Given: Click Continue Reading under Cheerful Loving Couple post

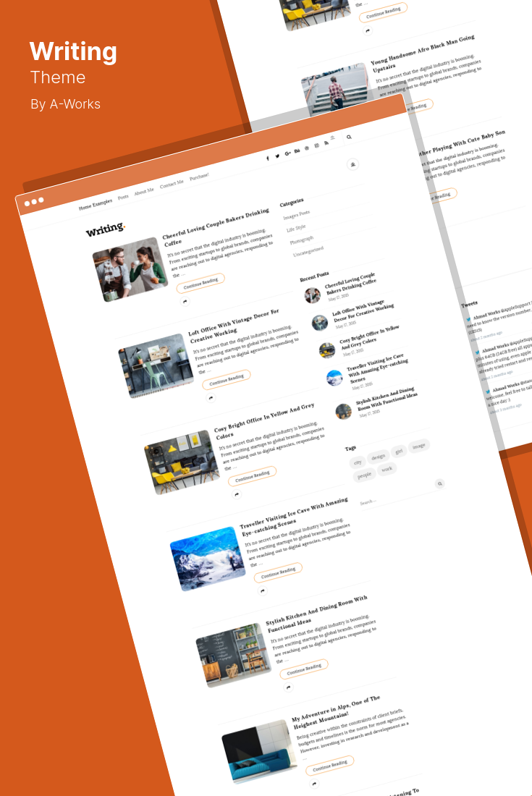Looking at the screenshot, I should (x=200, y=283).
